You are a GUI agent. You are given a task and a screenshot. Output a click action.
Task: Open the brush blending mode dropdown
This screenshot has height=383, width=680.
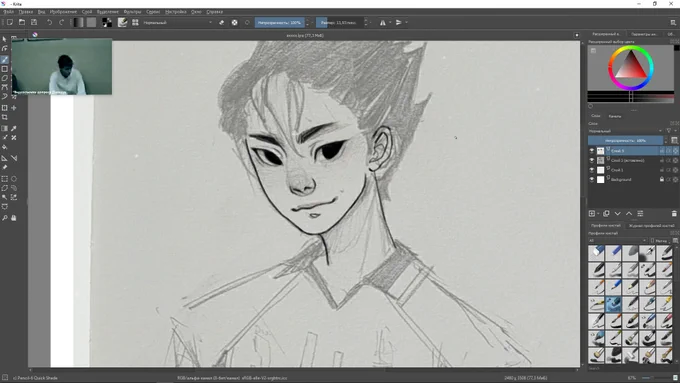point(178,23)
